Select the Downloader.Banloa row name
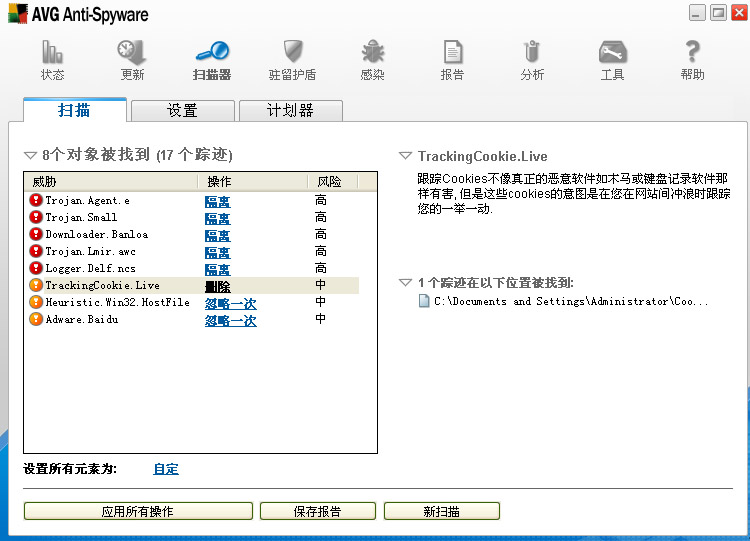 pyautogui.click(x=97, y=234)
